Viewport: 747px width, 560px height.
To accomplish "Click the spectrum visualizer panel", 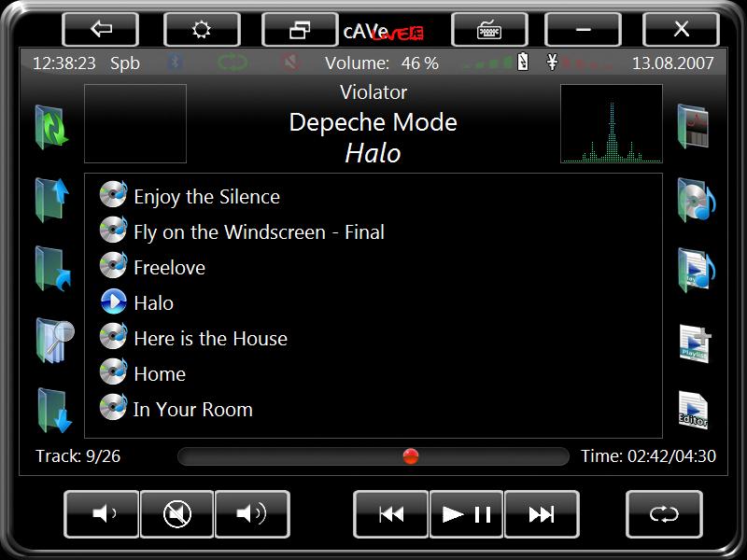I will (x=612, y=124).
